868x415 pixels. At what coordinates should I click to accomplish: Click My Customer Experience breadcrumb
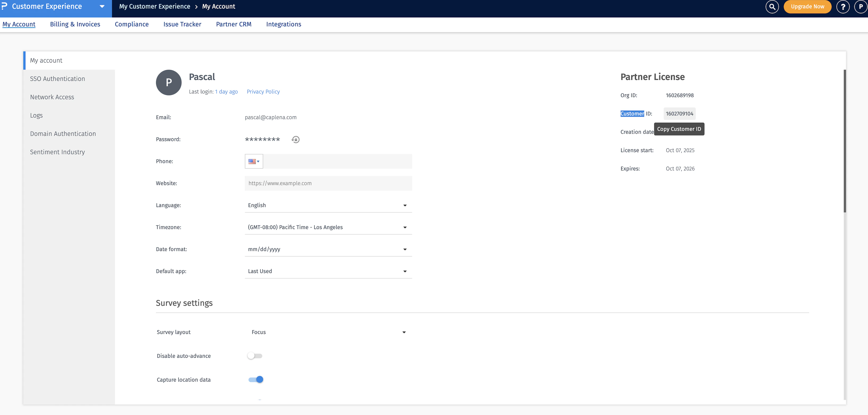pyautogui.click(x=155, y=6)
